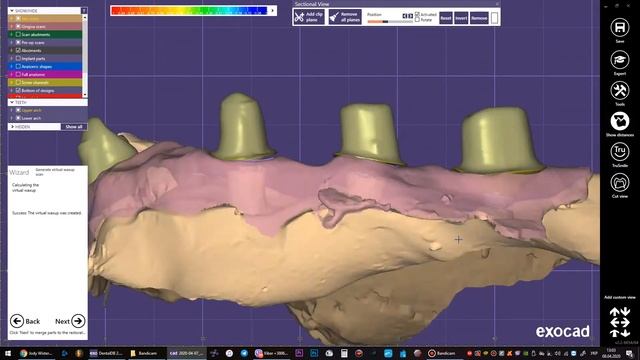The width and height of the screenshot is (640, 360).
Task: Collapse the SHOW/HIDE section
Action: (12, 11)
